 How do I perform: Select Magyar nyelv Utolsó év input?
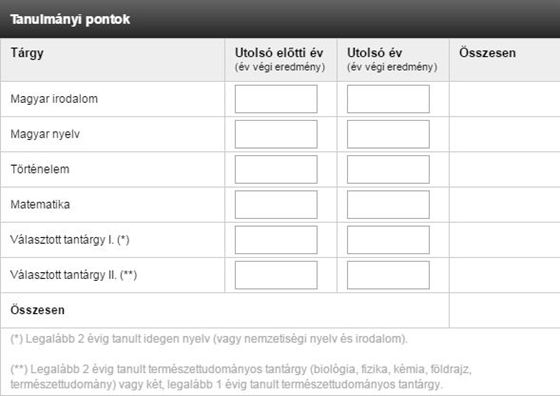click(x=388, y=134)
